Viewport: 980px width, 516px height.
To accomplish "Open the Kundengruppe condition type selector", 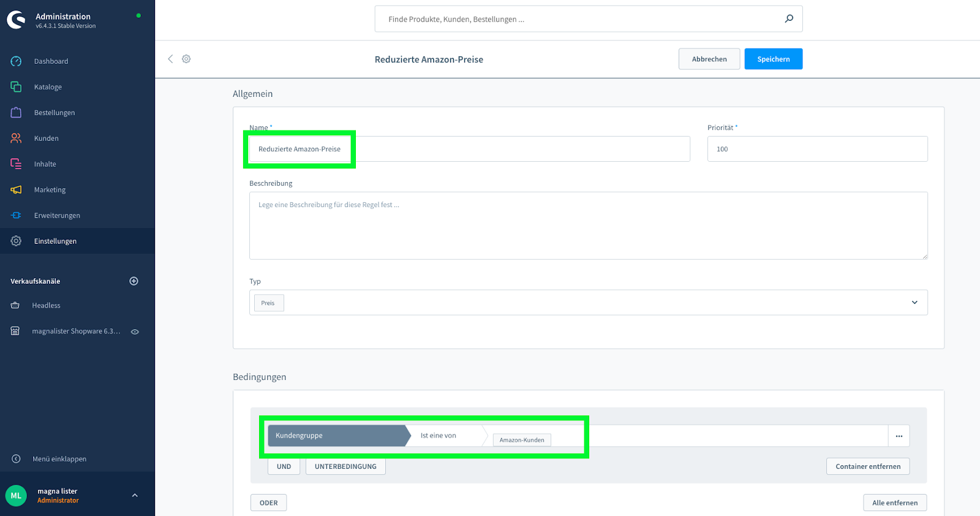I will pyautogui.click(x=339, y=436).
